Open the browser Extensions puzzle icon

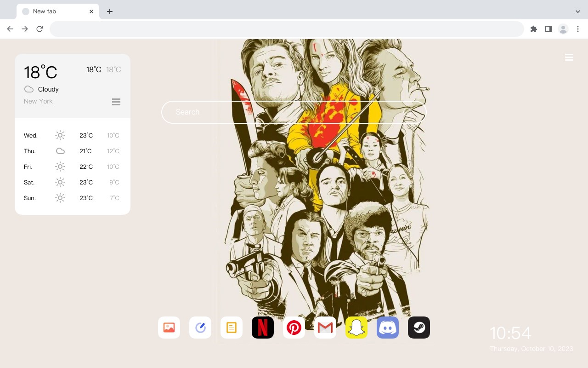534,29
